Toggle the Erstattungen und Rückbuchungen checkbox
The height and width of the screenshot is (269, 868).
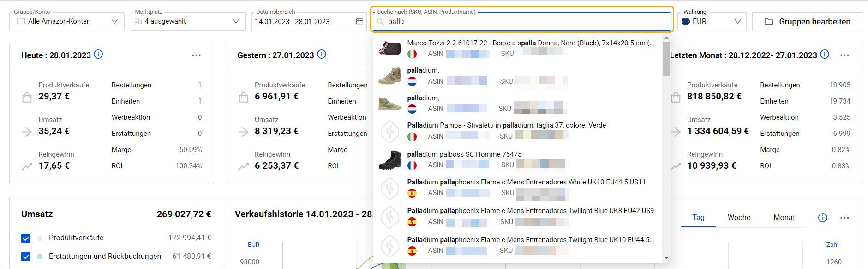26,257
